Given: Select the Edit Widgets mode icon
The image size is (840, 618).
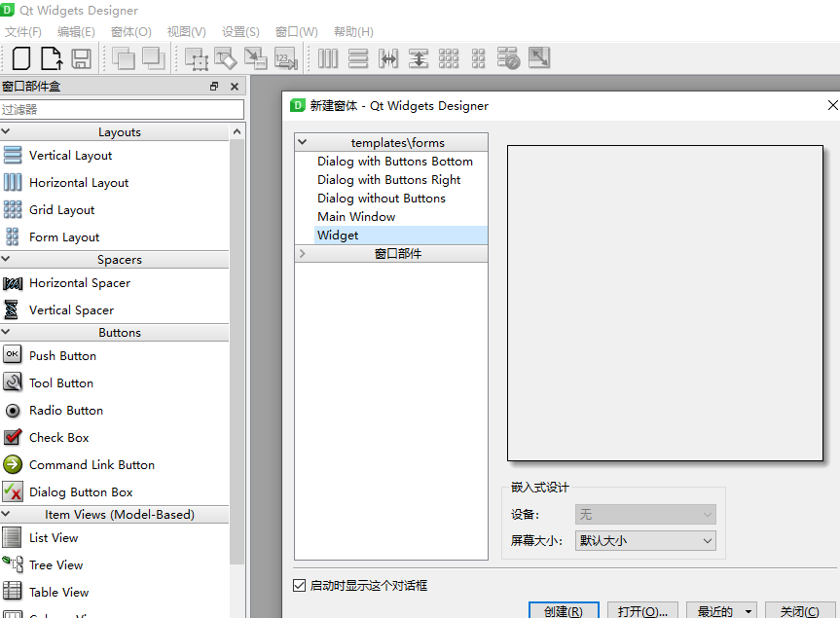Looking at the screenshot, I should pos(197,58).
